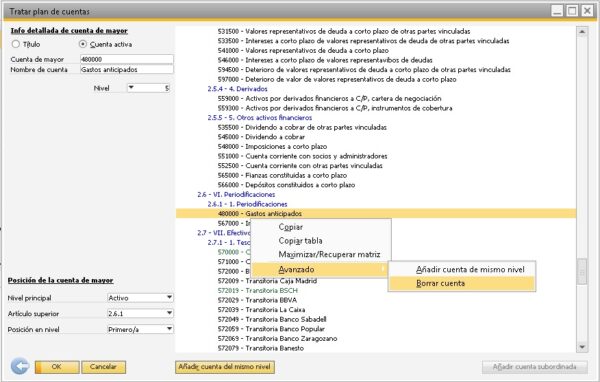This screenshot has height=382, width=600.
Task: Select title 2.7 - VII. Efectivo
Action: click(224, 233)
